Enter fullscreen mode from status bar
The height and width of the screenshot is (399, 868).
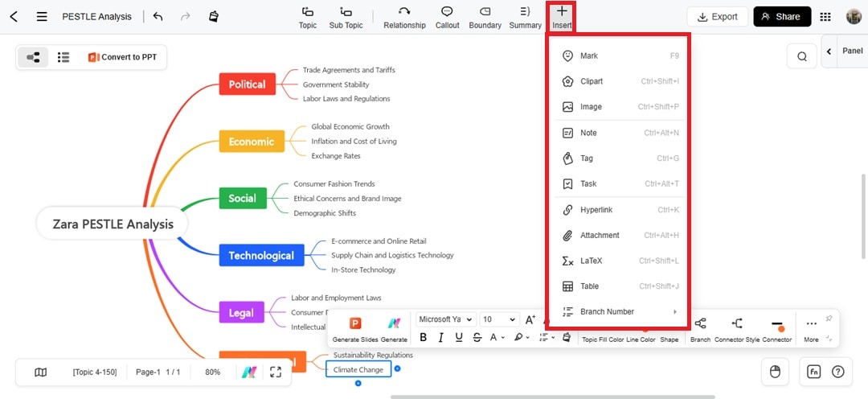276,372
